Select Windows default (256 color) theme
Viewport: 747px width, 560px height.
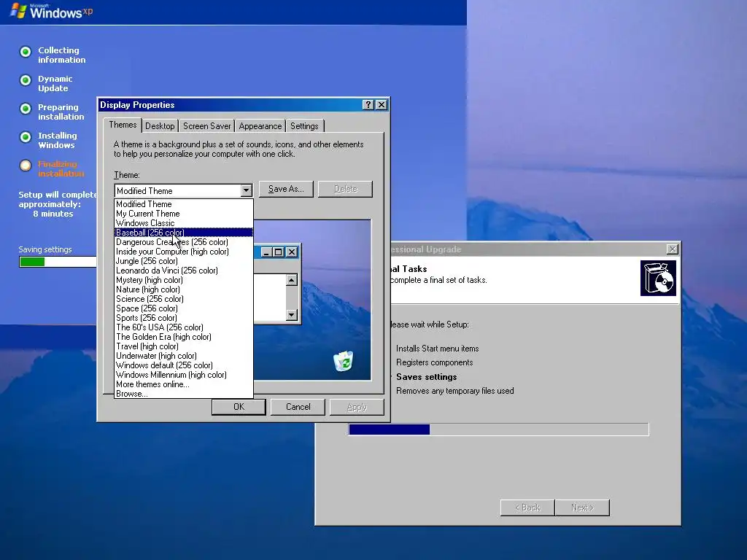click(183, 365)
